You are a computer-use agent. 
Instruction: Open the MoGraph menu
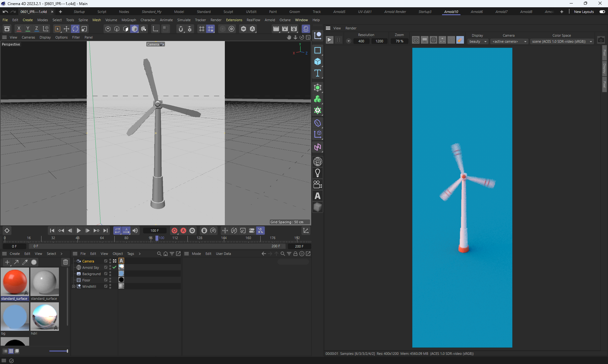(x=129, y=20)
